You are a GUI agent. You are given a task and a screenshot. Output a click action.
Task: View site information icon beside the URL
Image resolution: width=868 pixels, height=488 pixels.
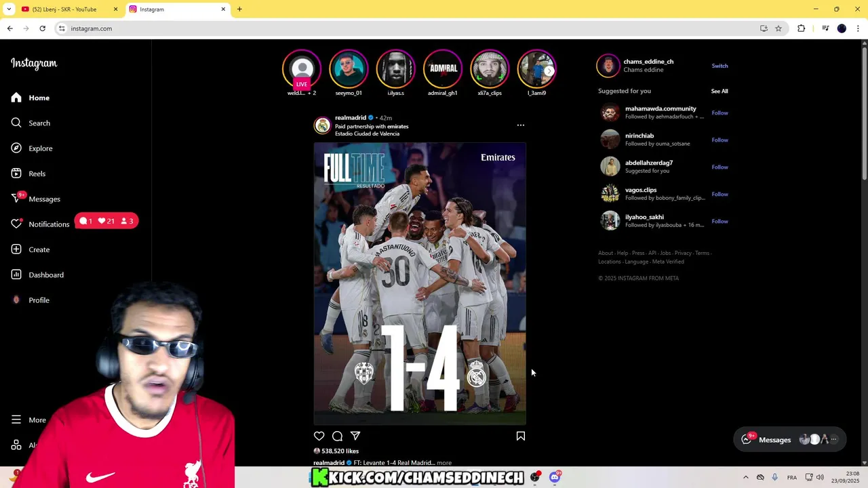pyautogui.click(x=62, y=28)
